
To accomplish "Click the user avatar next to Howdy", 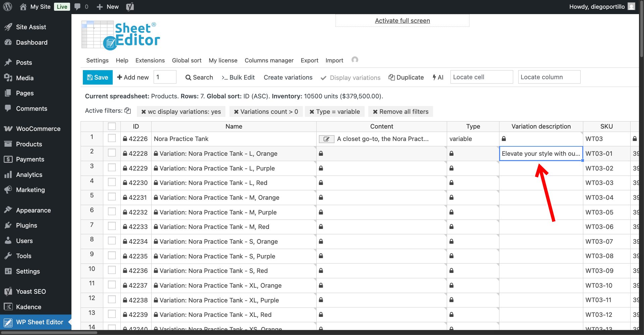I will tap(631, 7).
